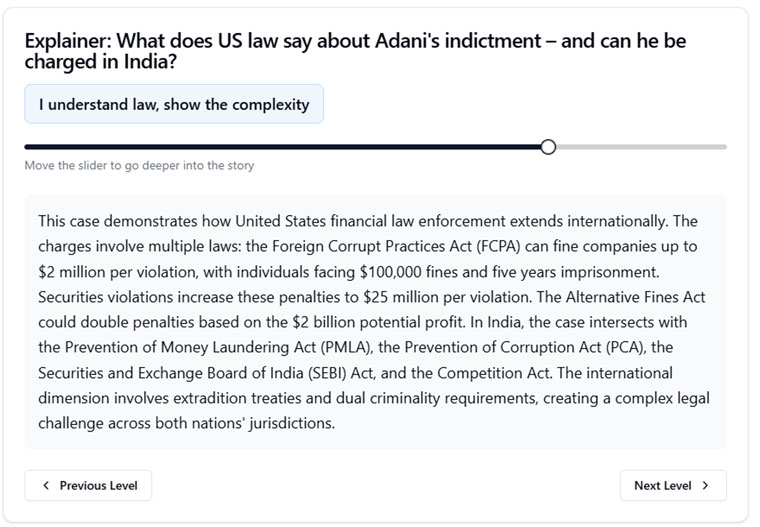Click the slider's circular handle
Image resolution: width=760 pixels, height=527 pixels.
547,147
